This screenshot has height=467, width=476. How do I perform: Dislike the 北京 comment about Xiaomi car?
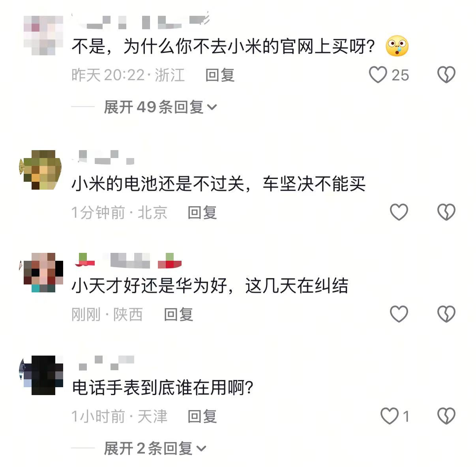(x=446, y=212)
